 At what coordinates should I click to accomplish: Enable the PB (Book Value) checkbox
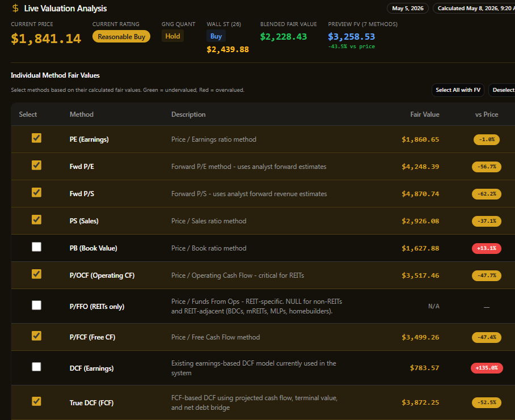[36, 247]
